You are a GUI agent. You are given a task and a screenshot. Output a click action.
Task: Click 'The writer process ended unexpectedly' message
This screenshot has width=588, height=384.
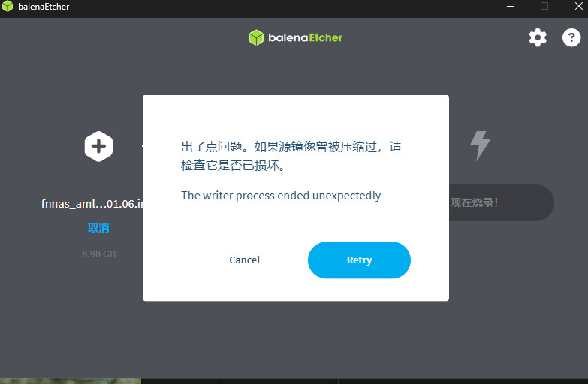tap(281, 196)
